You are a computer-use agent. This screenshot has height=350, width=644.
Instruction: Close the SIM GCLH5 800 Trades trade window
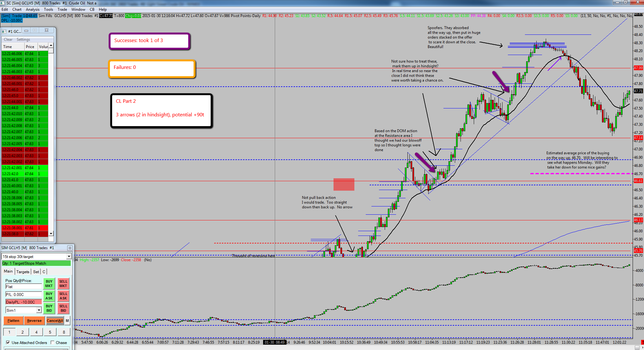(70, 248)
